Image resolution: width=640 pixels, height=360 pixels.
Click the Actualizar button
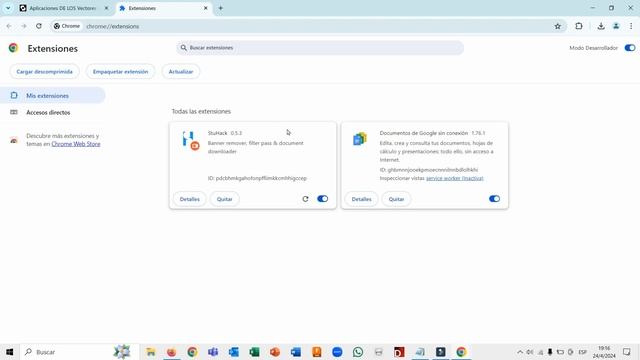point(181,71)
